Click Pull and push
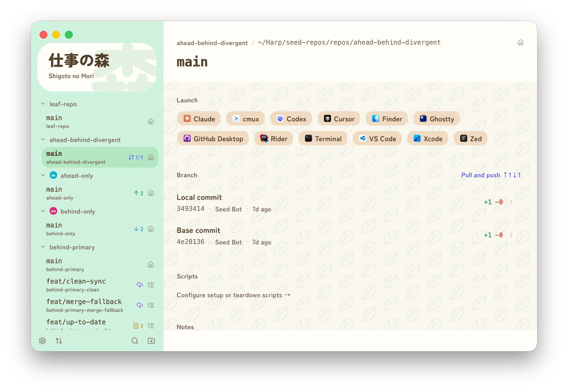568x392 pixels. tap(491, 175)
